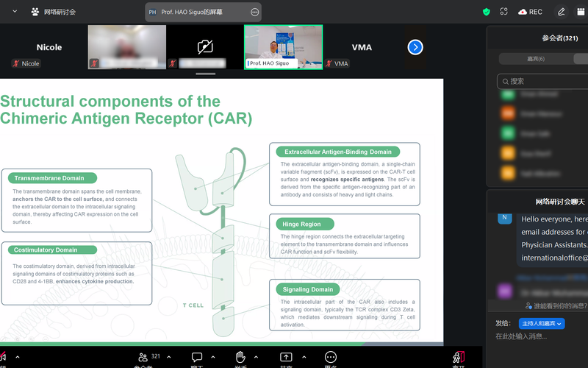Viewport: 588px width, 368px height.
Task: Click the muted audio icon in toolbar
Action: click(x=3, y=356)
